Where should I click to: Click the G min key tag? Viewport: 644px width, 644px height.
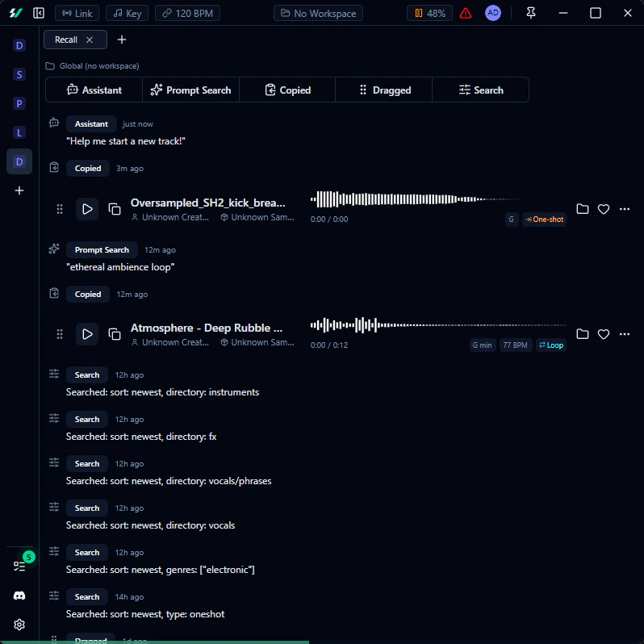[483, 345]
